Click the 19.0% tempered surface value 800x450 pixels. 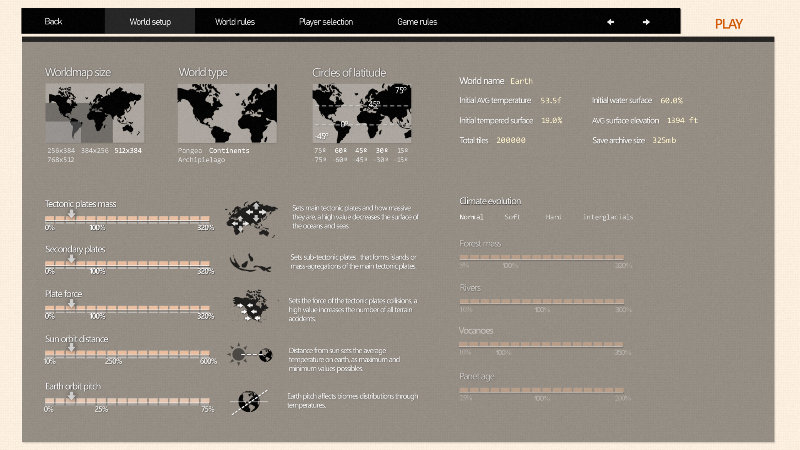coord(552,120)
